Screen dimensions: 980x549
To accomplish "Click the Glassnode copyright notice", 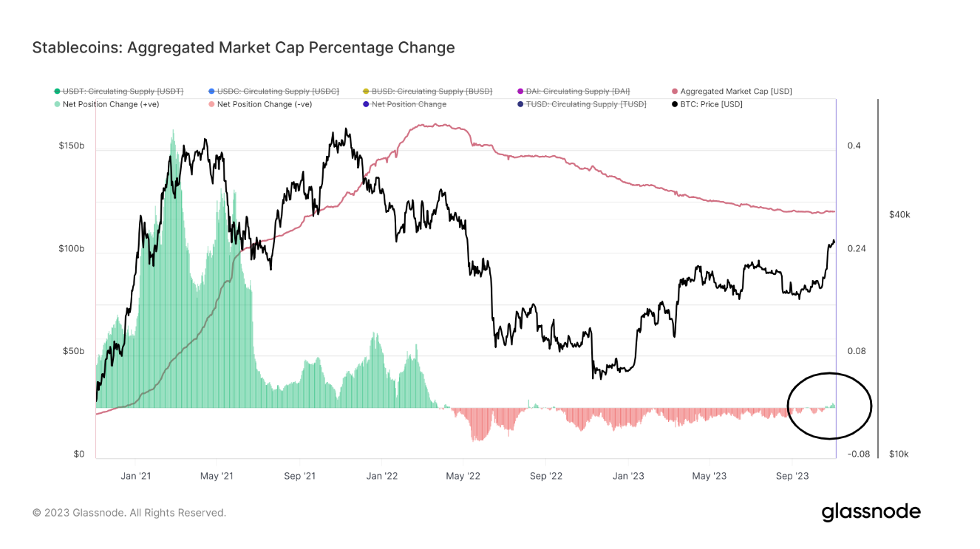I will (x=129, y=513).
